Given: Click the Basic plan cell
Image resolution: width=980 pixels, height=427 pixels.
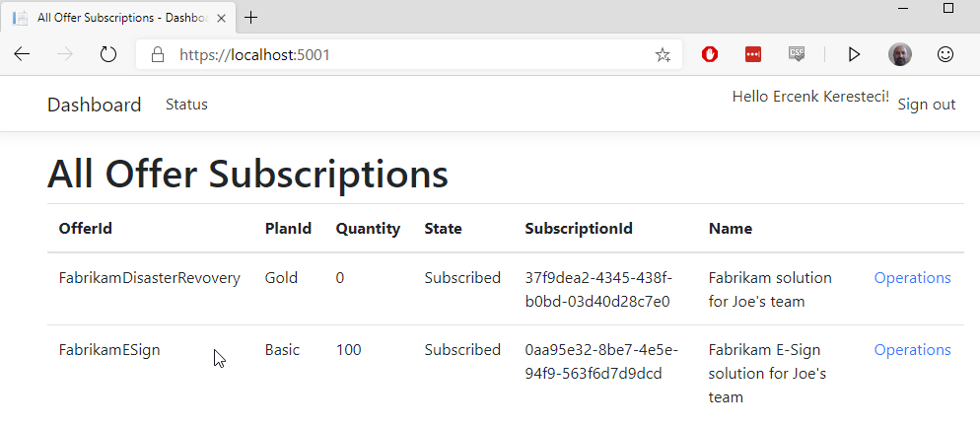Looking at the screenshot, I should (x=283, y=349).
